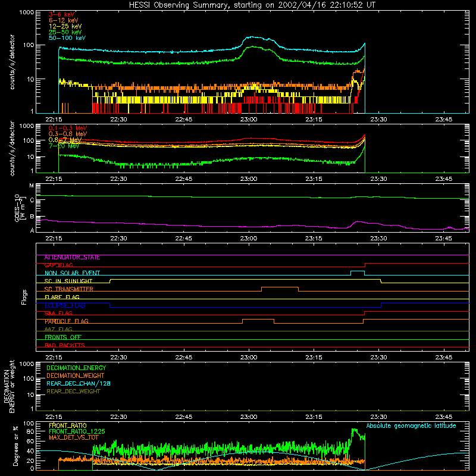The height and width of the screenshot is (476, 476).
Task: Select the DECIMATION_ENERGY legend label
Action: click(76, 368)
